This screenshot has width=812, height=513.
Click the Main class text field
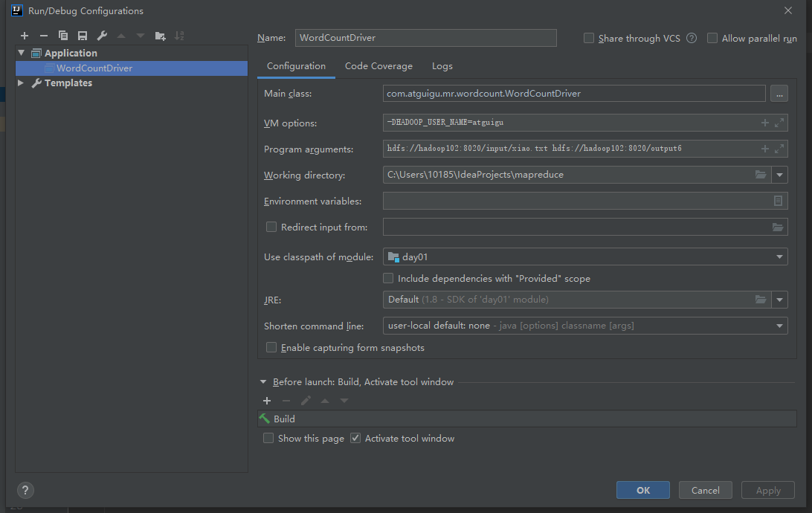[573, 94]
